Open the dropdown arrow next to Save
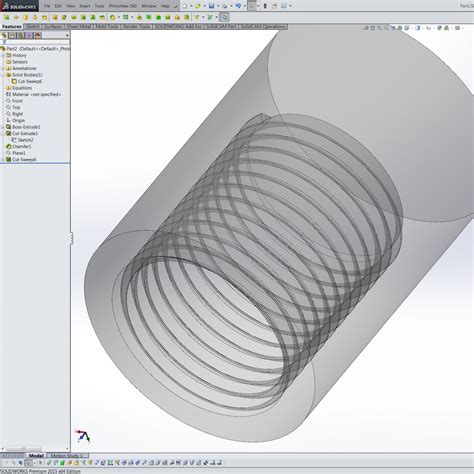This screenshot has height=474, width=474. coord(218,6)
